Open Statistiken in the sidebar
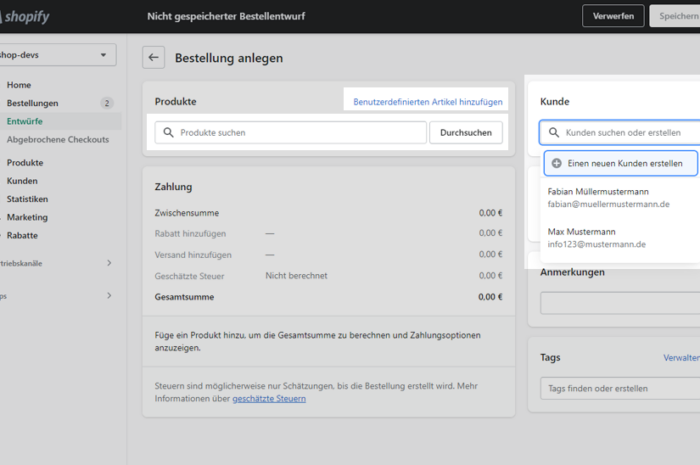This screenshot has height=465, width=700. (27, 199)
